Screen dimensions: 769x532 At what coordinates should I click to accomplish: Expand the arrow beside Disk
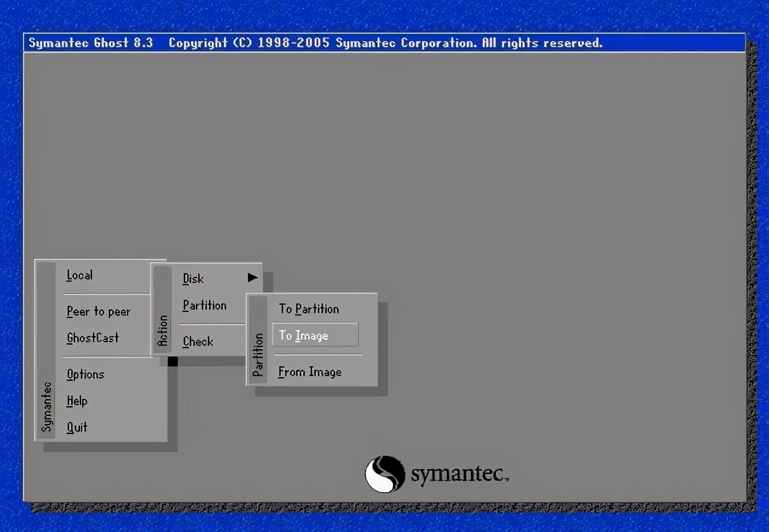252,277
